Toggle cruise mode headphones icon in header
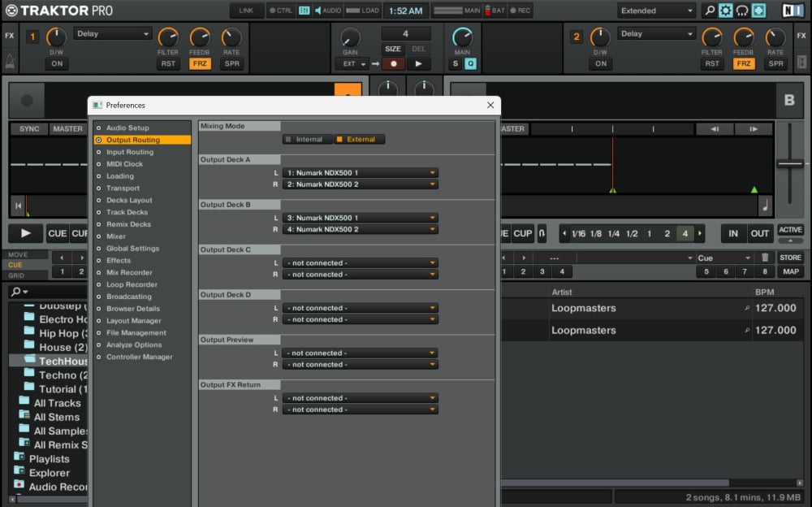The image size is (812, 507). (x=742, y=11)
